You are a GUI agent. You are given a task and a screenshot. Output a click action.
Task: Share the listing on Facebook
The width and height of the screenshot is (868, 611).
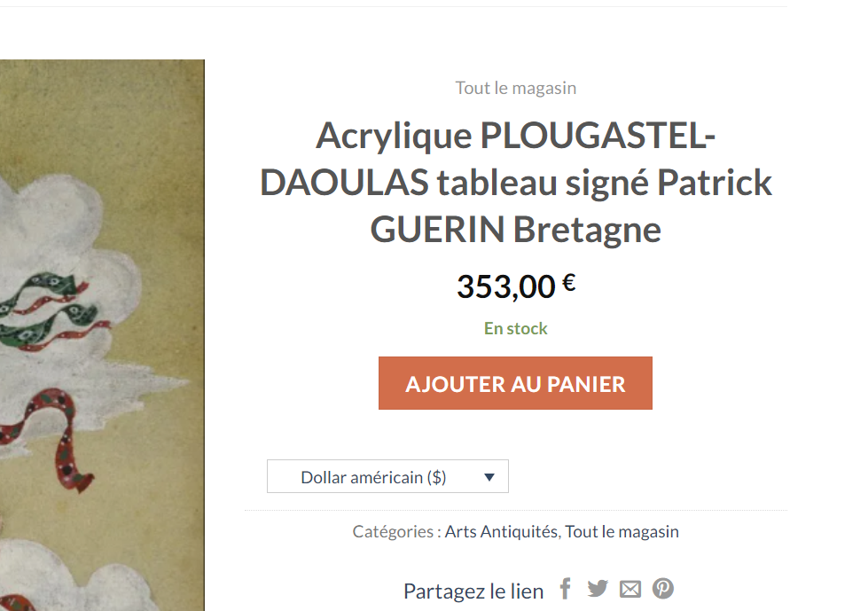(x=565, y=589)
